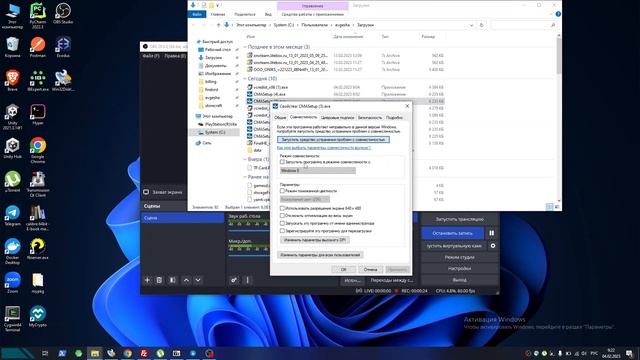
Task: Move scene up arrow in OBS
Action: 186,280
